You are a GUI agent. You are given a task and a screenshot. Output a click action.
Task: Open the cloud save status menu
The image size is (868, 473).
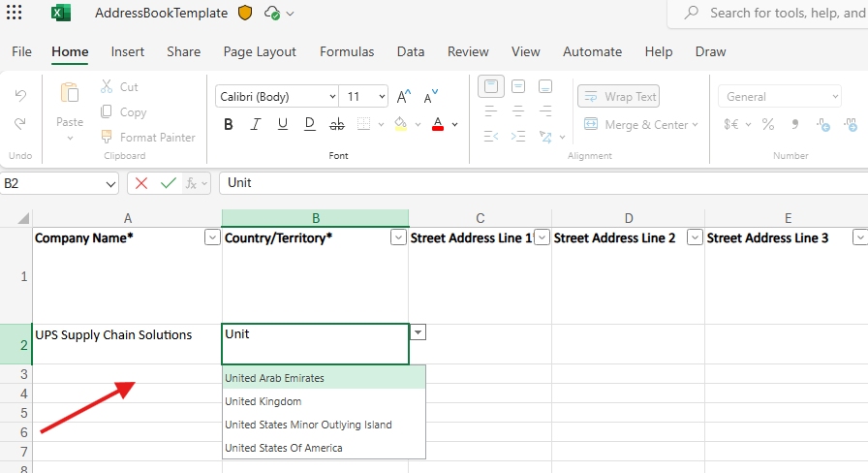point(278,13)
